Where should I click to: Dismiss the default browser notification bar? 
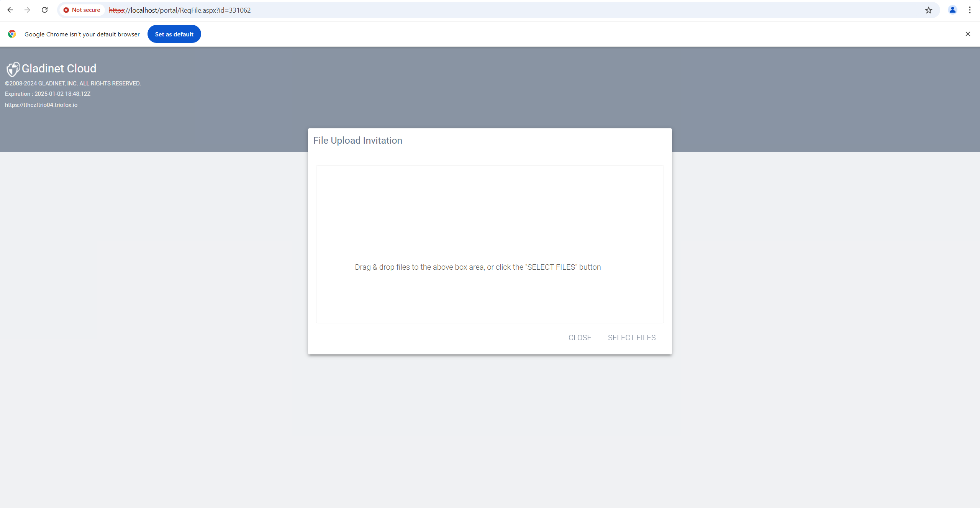(x=968, y=34)
